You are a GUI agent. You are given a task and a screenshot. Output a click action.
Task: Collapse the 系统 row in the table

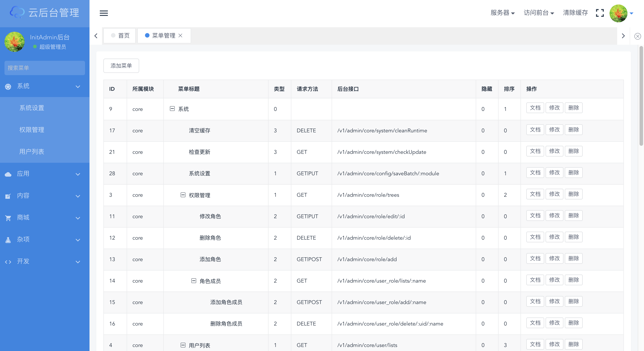point(172,109)
